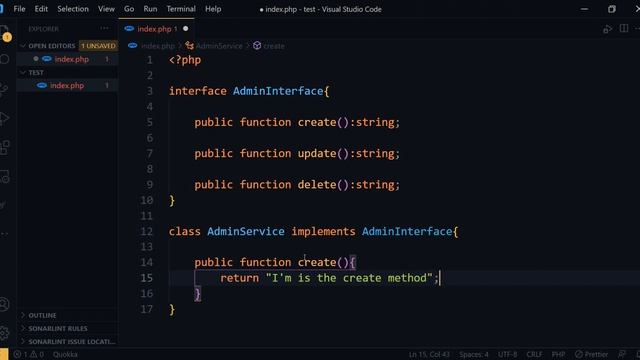Screen dimensions: 640x360
Task: Click the additional views ellipsis in activity bar
Action: click(x=4, y=234)
